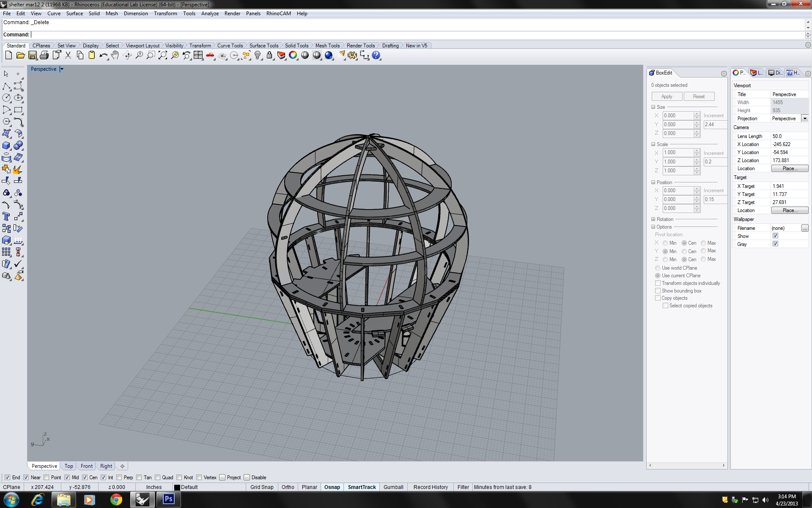Select the Pan hand tool
Viewport: 812px width, 508px height.
[115, 55]
